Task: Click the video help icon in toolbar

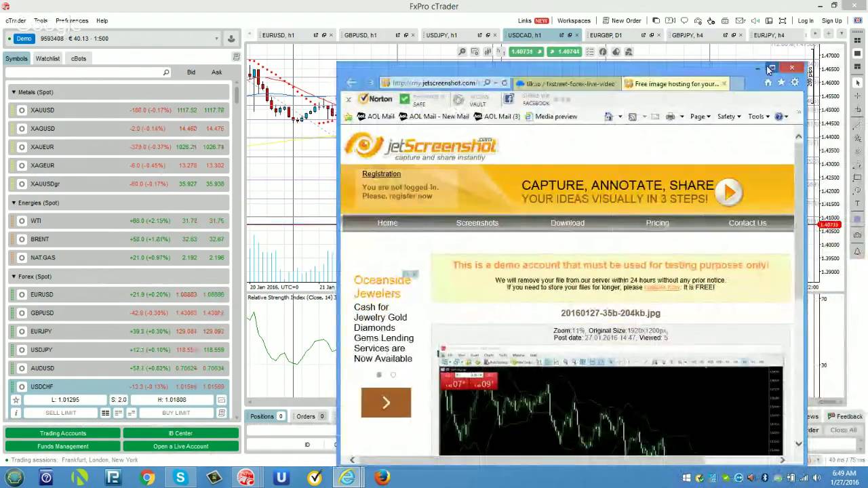Action: pyautogui.click(x=670, y=20)
